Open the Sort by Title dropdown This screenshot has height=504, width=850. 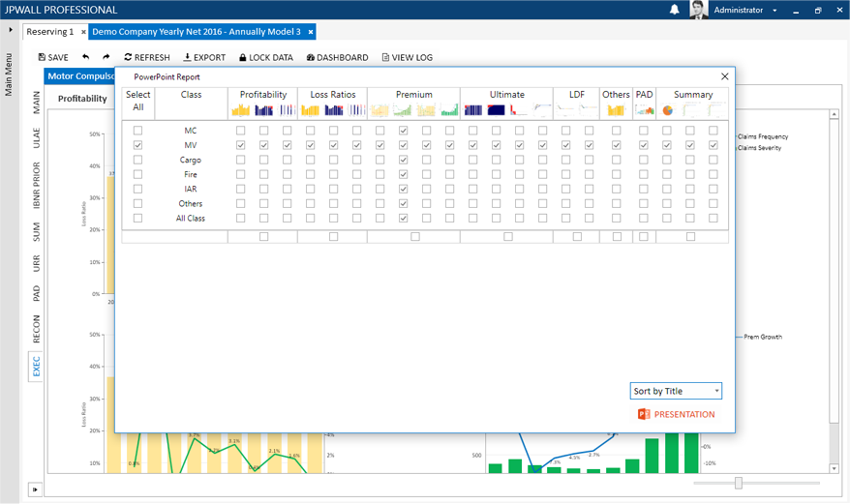(676, 391)
